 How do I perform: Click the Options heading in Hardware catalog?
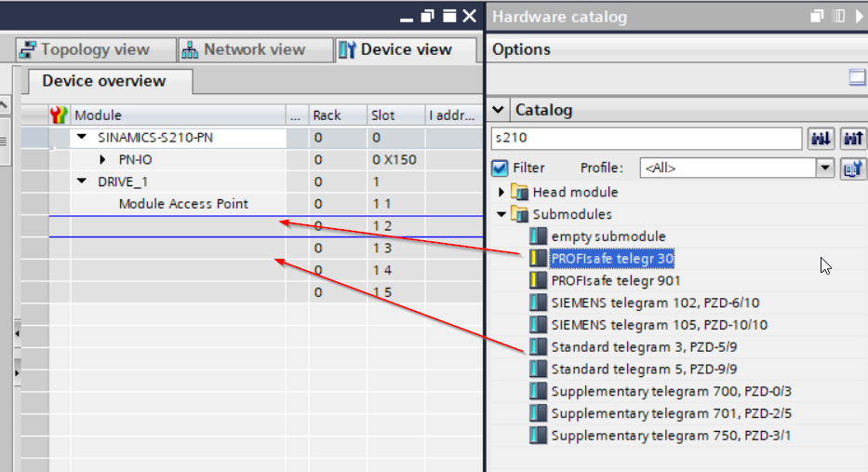[521, 50]
